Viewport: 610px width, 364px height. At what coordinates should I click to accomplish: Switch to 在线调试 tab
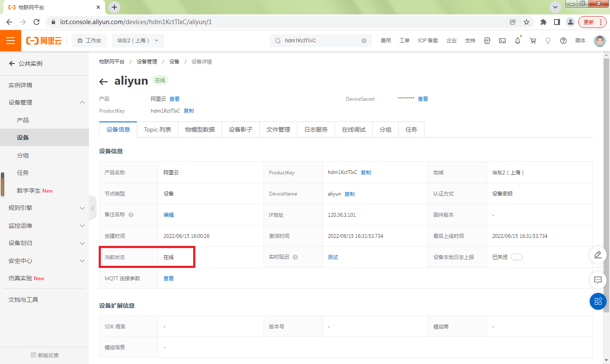tap(354, 130)
